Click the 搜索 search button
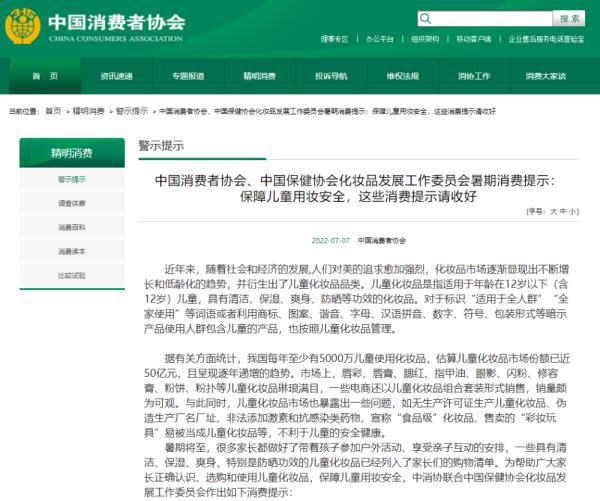 [x=569, y=18]
